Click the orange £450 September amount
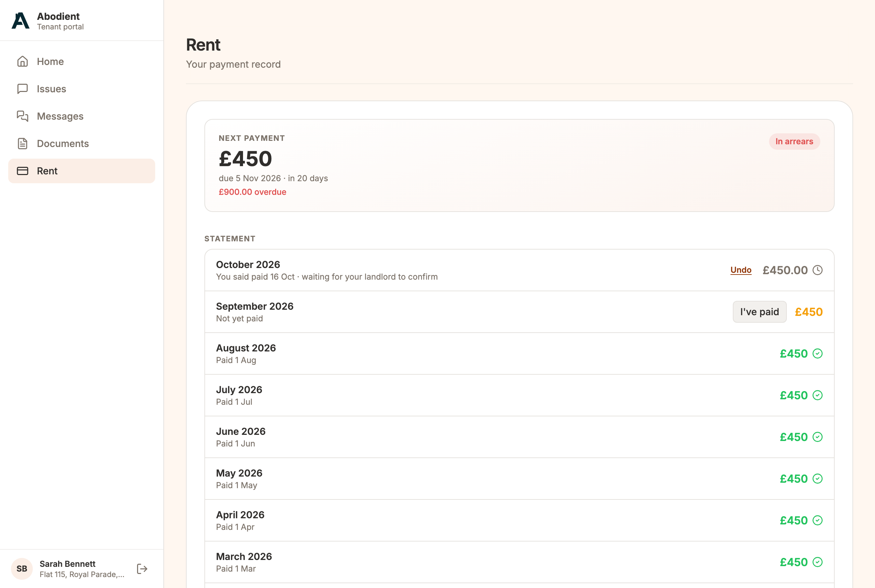The image size is (875, 588). (809, 312)
